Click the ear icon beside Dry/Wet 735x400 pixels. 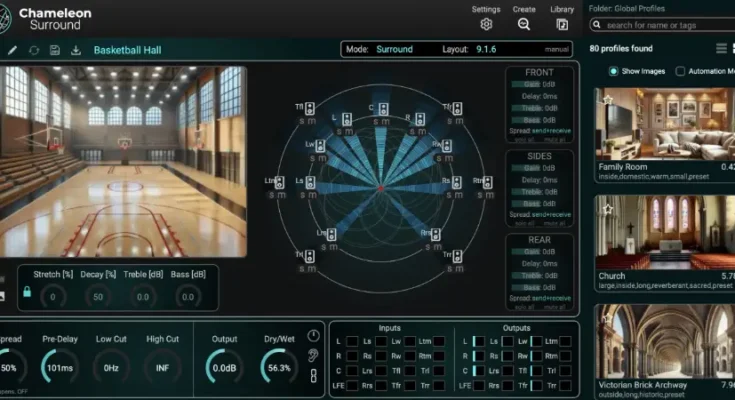314,355
